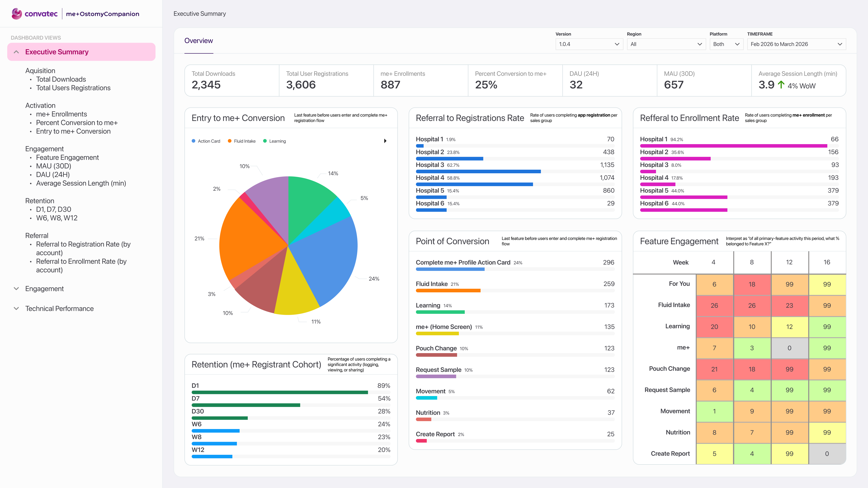Open W6, W8, W12 retention sidebar item
Viewport: 868px width, 488px height.
click(57, 218)
